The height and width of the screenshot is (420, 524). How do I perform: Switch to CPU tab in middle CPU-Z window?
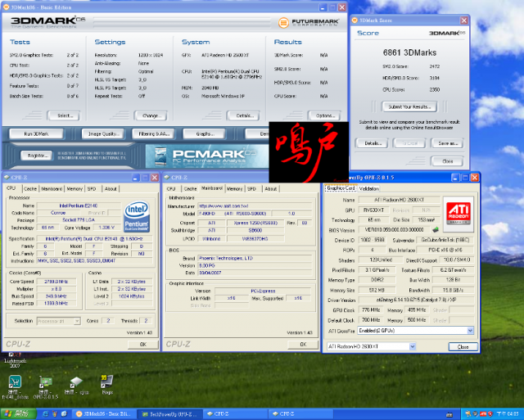point(171,189)
